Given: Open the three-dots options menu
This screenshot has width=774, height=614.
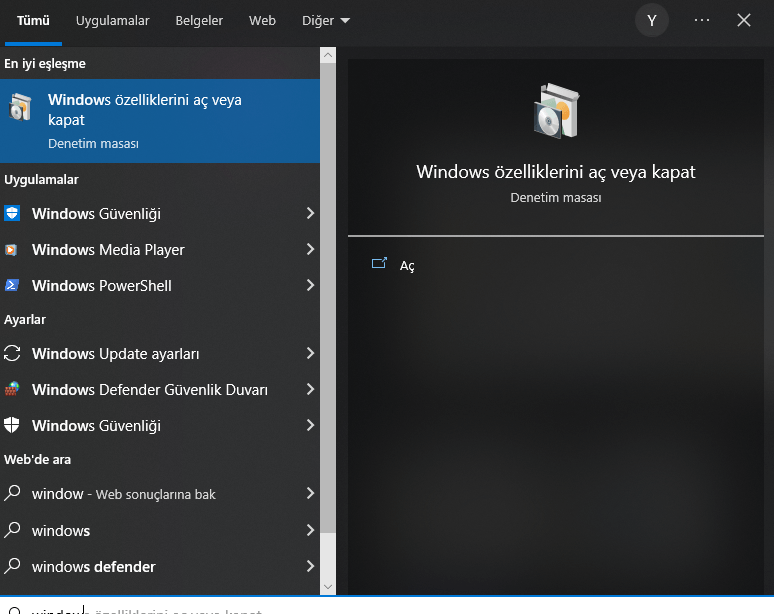Looking at the screenshot, I should click(x=701, y=20).
